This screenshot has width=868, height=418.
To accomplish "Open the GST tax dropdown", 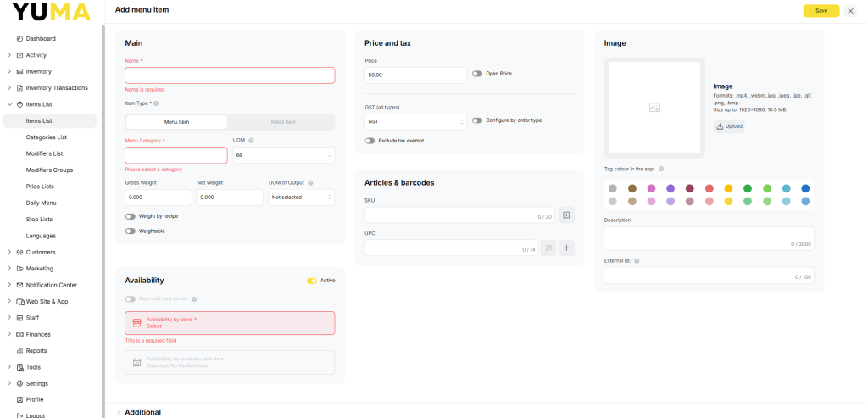I will [x=415, y=122].
